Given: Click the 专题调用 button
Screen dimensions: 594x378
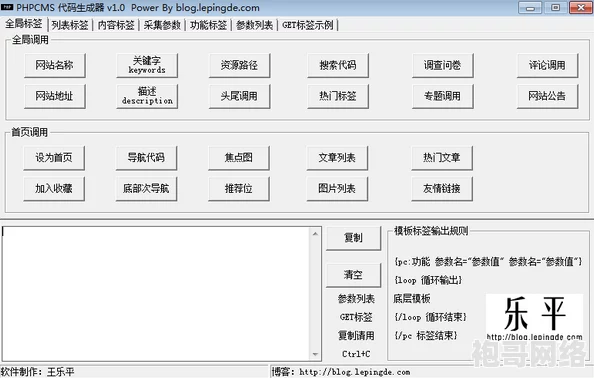Looking at the screenshot, I should click(x=442, y=96).
